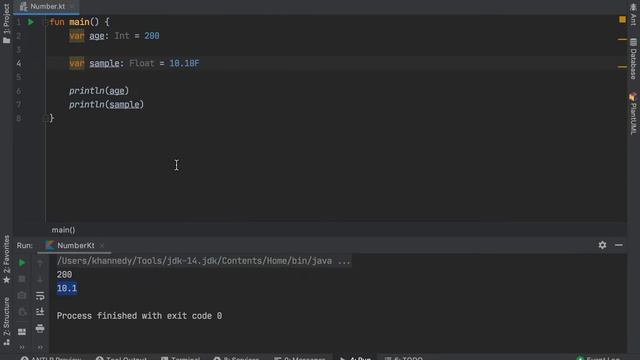Click the code inspection warning indicator square

click(622, 19)
